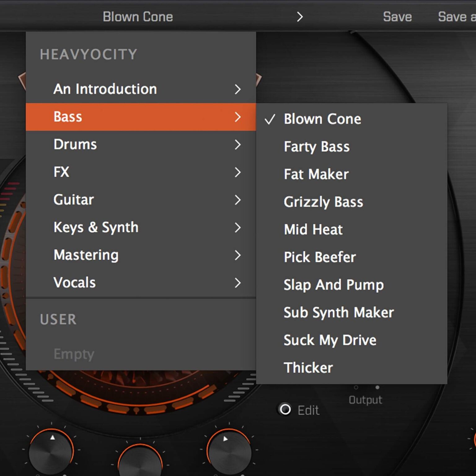Image resolution: width=476 pixels, height=476 pixels.
Task: Select Keys & Synth category
Action: coord(96,227)
